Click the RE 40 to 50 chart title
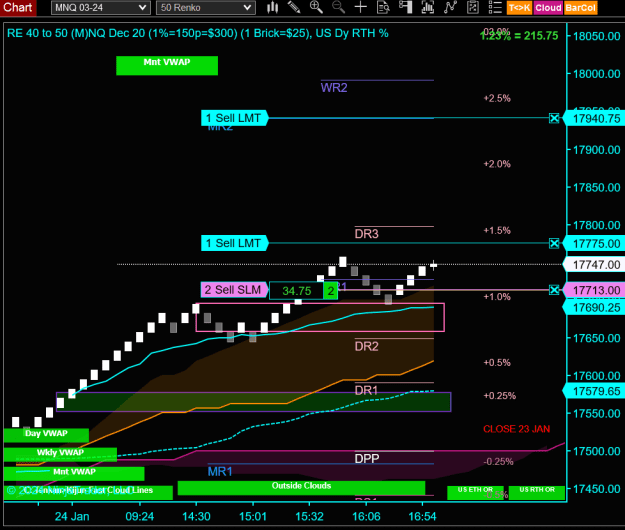This screenshot has width=625, height=530. coord(198,33)
